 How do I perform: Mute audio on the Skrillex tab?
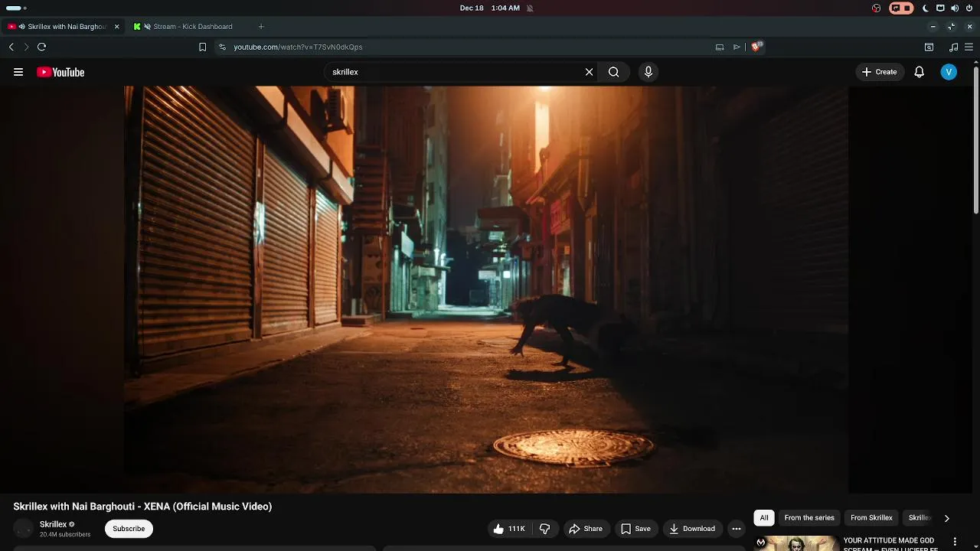[21, 27]
